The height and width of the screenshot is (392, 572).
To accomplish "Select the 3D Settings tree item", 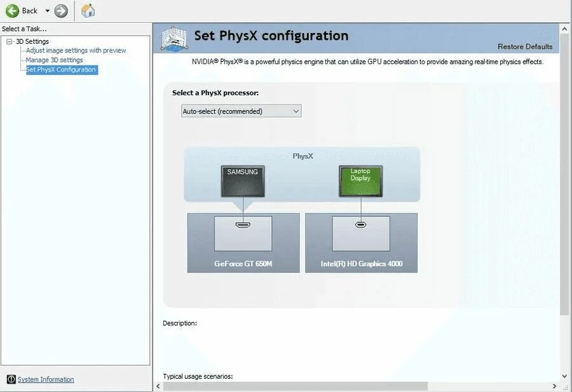I will (x=32, y=41).
